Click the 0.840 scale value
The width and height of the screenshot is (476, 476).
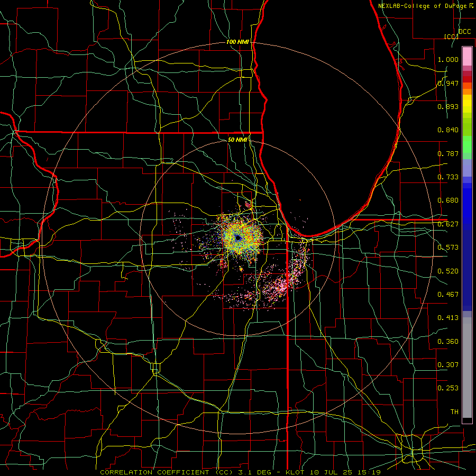[x=448, y=130]
